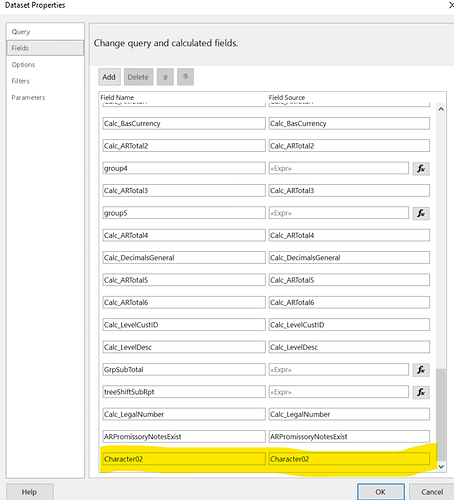Screen dimensions: 454x500
Task: Move selected field up with arrow button
Action: pyautogui.click(x=165, y=77)
